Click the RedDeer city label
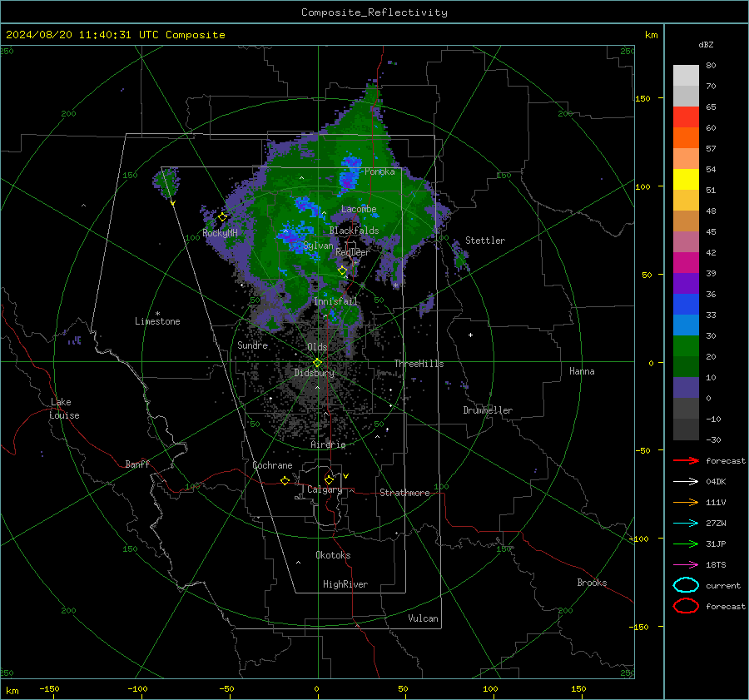This screenshot has height=700, width=749. pos(353,252)
